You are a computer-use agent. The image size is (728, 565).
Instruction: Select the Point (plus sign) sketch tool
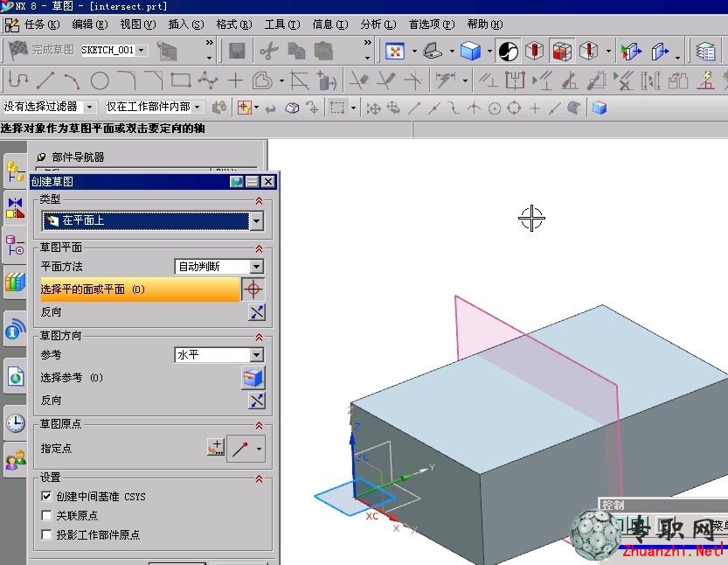tap(235, 80)
